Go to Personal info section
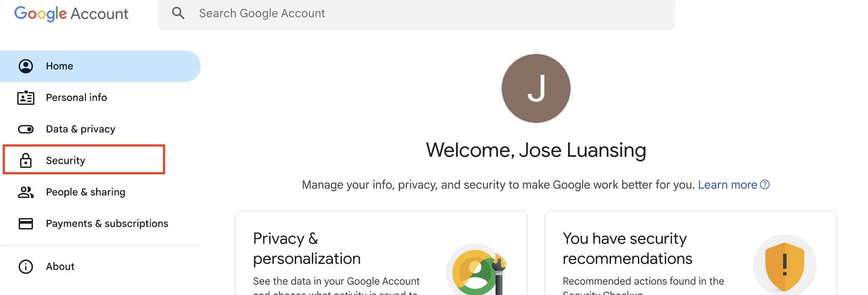Screen dimensions: 868x295 [76, 98]
